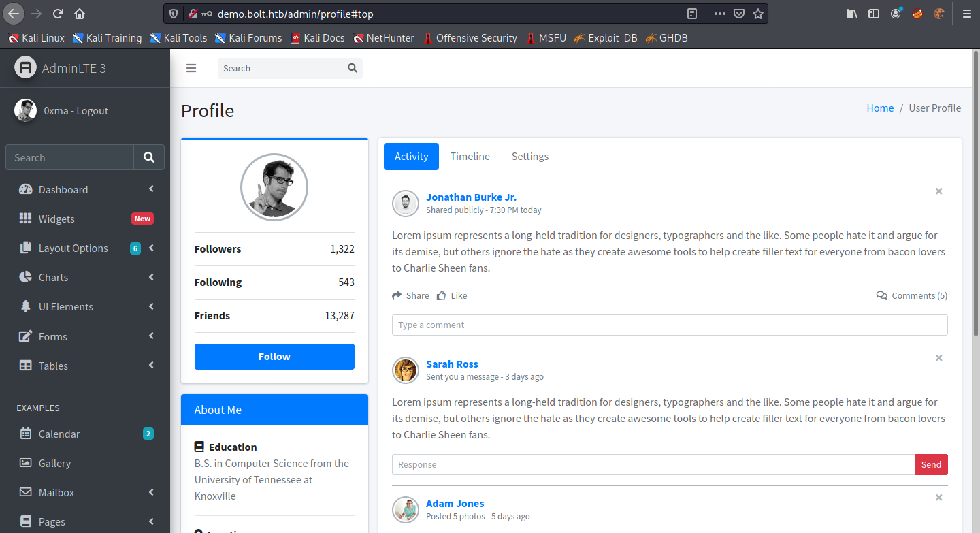980x533 pixels.
Task: Reload the current page
Action: click(x=58, y=14)
